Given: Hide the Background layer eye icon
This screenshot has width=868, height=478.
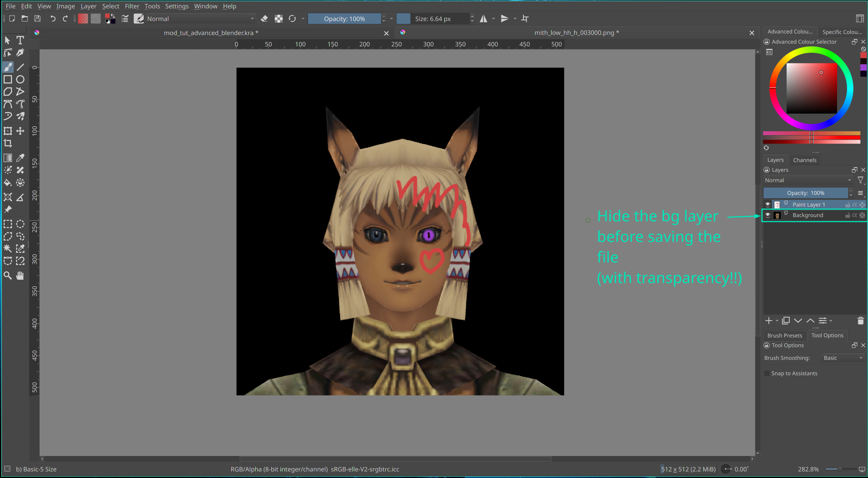Looking at the screenshot, I should coord(767,215).
